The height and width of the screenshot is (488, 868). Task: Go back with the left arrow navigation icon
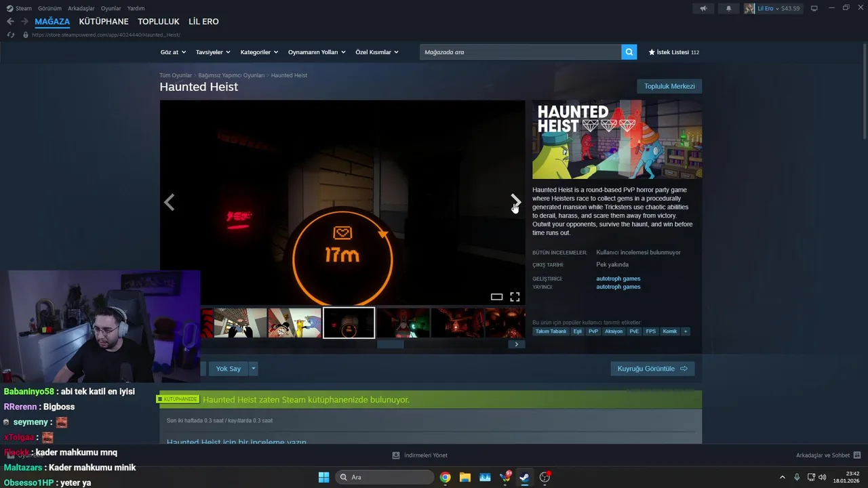point(10,22)
